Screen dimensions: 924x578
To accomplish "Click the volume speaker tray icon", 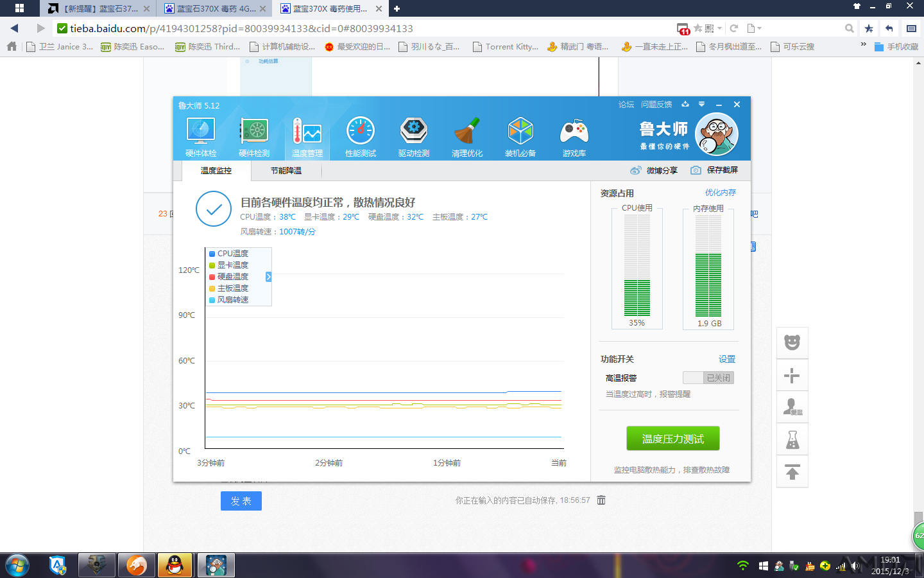I will click(x=855, y=566).
